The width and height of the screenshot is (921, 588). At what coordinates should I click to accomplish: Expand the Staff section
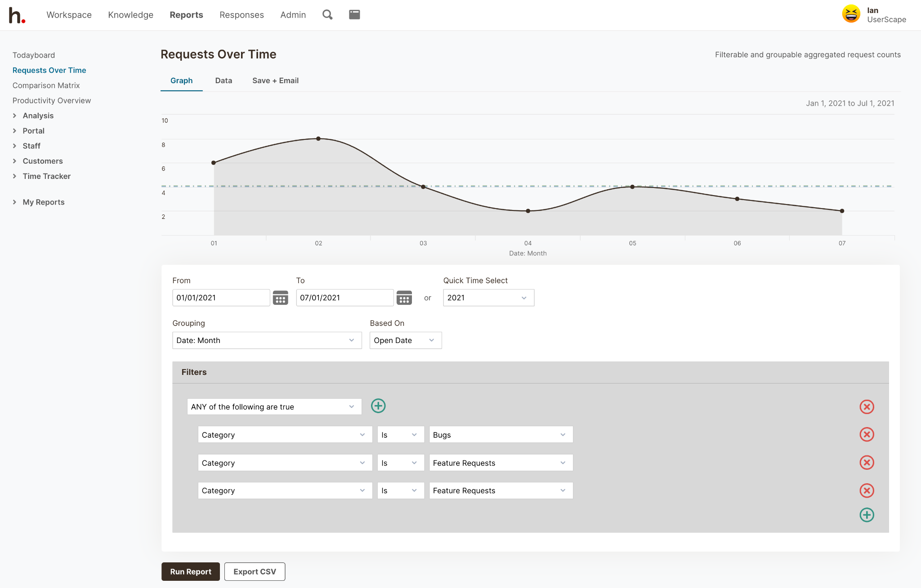pyautogui.click(x=27, y=146)
